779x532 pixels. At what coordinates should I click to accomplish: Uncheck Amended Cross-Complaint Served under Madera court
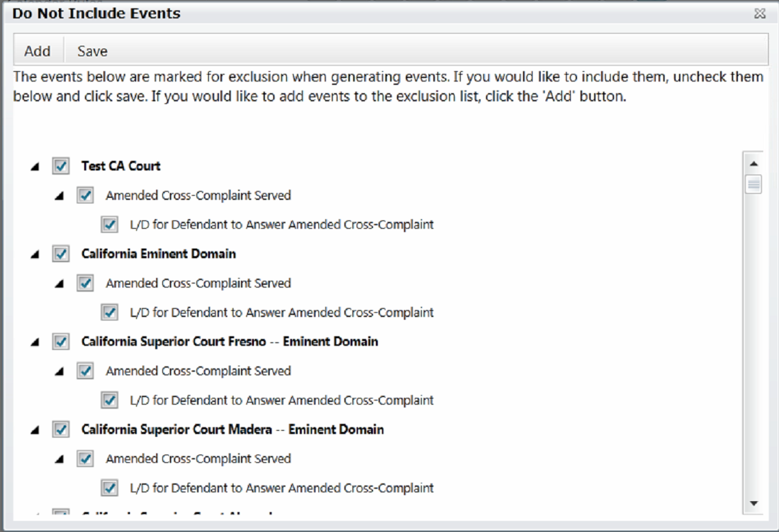point(85,459)
